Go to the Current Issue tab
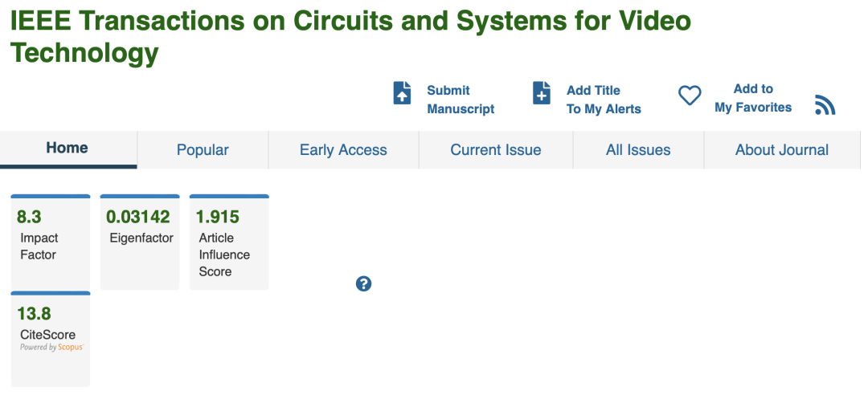The image size is (868, 395). 495,150
